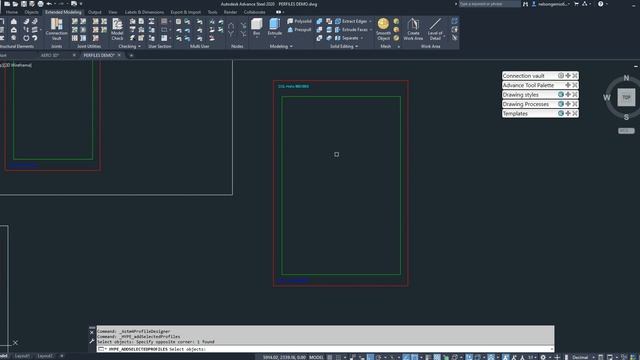Image resolution: width=640 pixels, height=360 pixels.
Task: Click the Help question mark icon
Action: click(600, 4)
